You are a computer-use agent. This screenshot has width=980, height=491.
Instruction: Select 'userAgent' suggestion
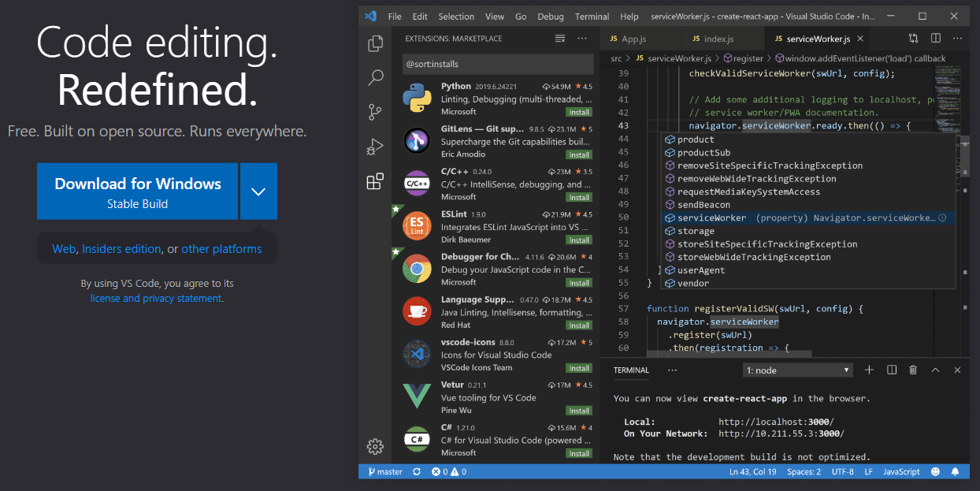pos(808,270)
